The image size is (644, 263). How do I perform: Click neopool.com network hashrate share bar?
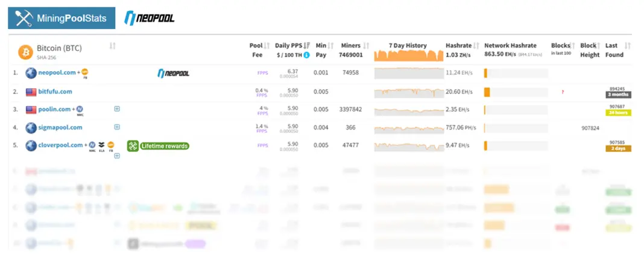pos(516,73)
